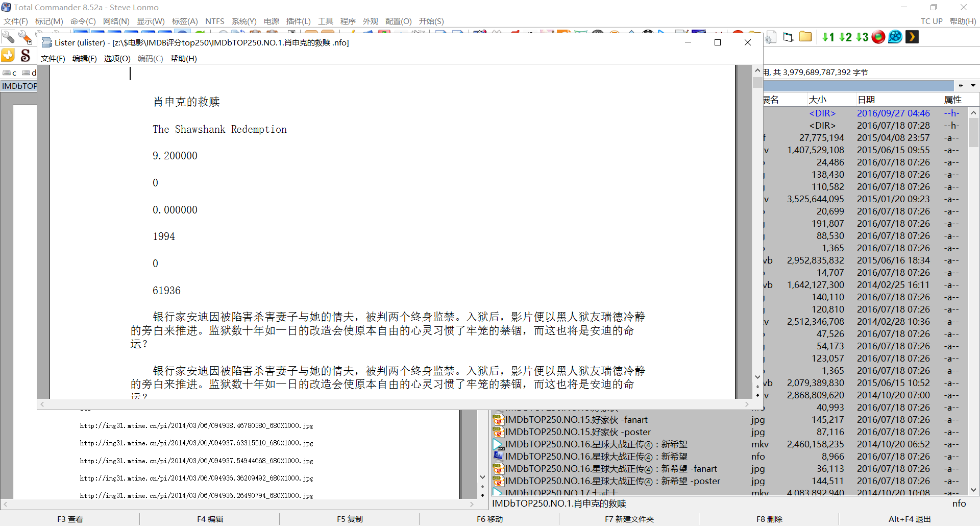Click the green arrow 1 toolbar icon
The width and height of the screenshot is (980, 526).
828,37
